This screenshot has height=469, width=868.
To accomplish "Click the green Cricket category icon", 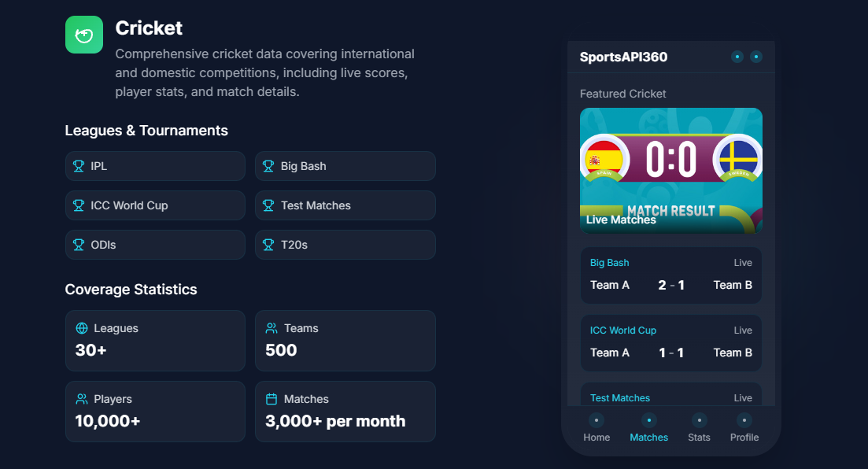I will pos(84,35).
